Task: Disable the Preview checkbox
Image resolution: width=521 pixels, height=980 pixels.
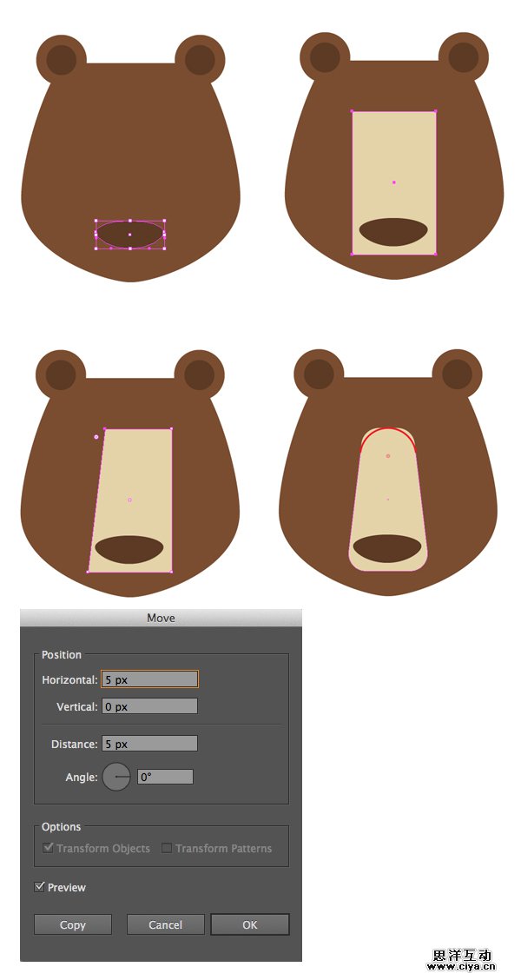Action: click(x=40, y=887)
